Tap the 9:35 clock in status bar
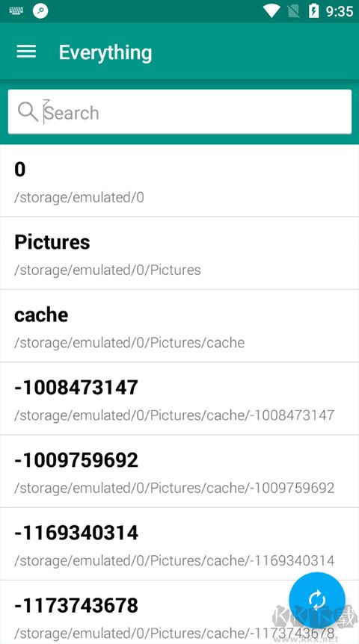The height and width of the screenshot is (644, 359). (340, 11)
